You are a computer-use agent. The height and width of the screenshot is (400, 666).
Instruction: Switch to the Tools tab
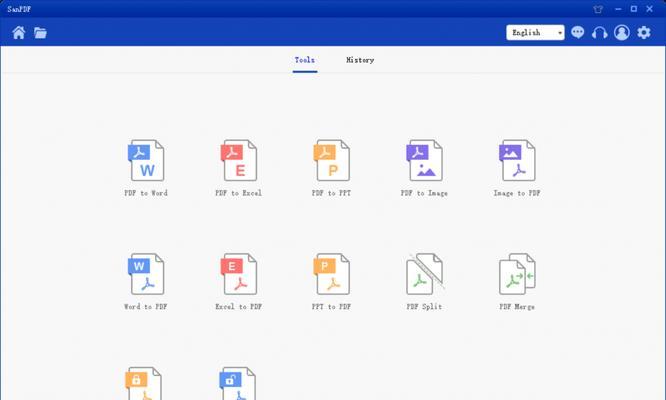pos(305,60)
